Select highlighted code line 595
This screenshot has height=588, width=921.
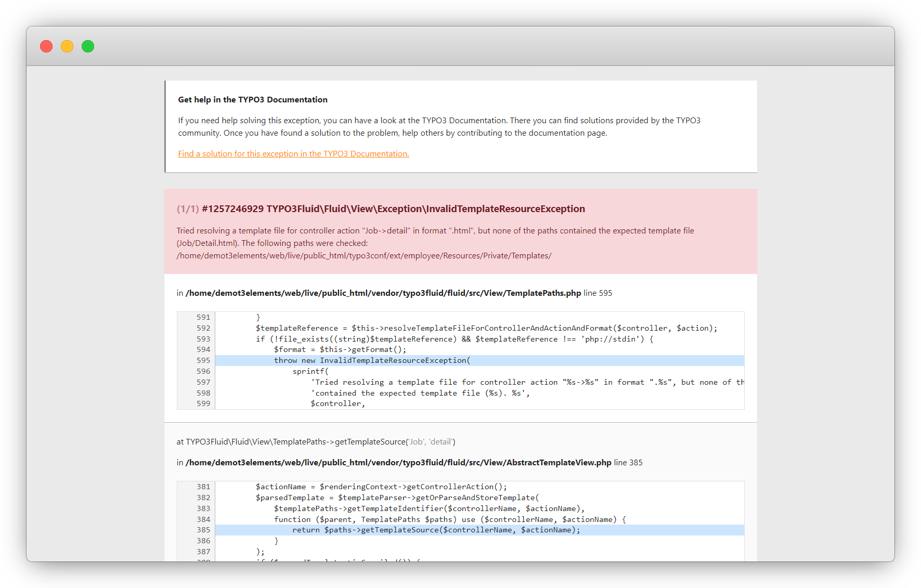point(372,361)
